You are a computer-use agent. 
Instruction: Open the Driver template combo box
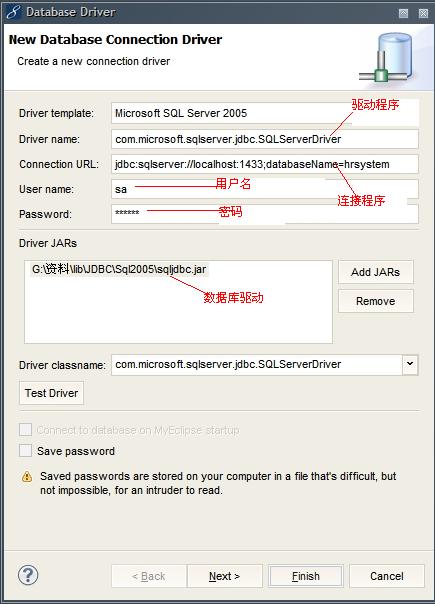[265, 113]
